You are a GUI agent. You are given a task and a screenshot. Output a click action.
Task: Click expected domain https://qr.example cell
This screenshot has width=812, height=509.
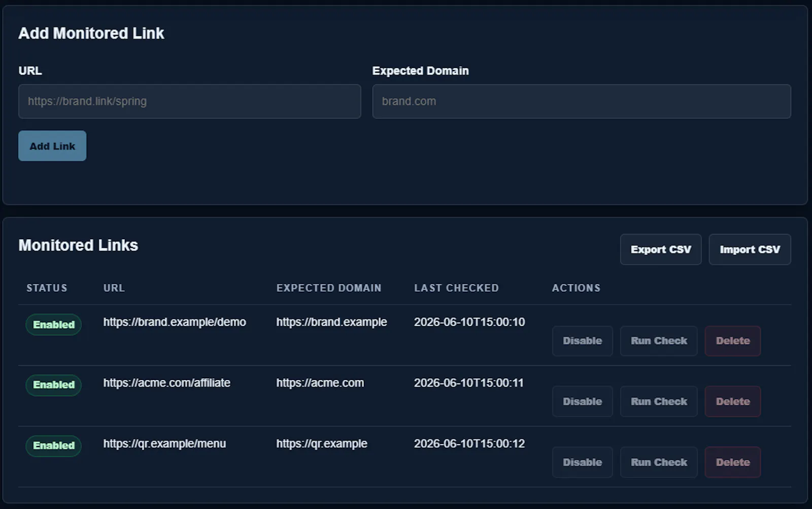pos(322,443)
